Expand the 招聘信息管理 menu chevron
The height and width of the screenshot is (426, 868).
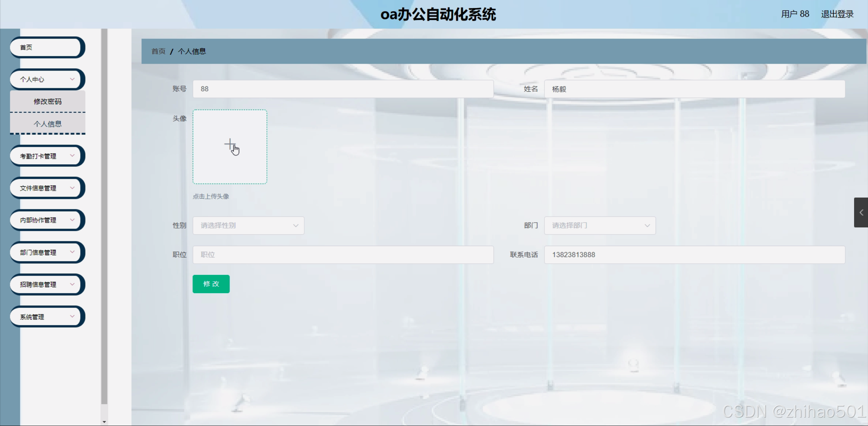[72, 284]
